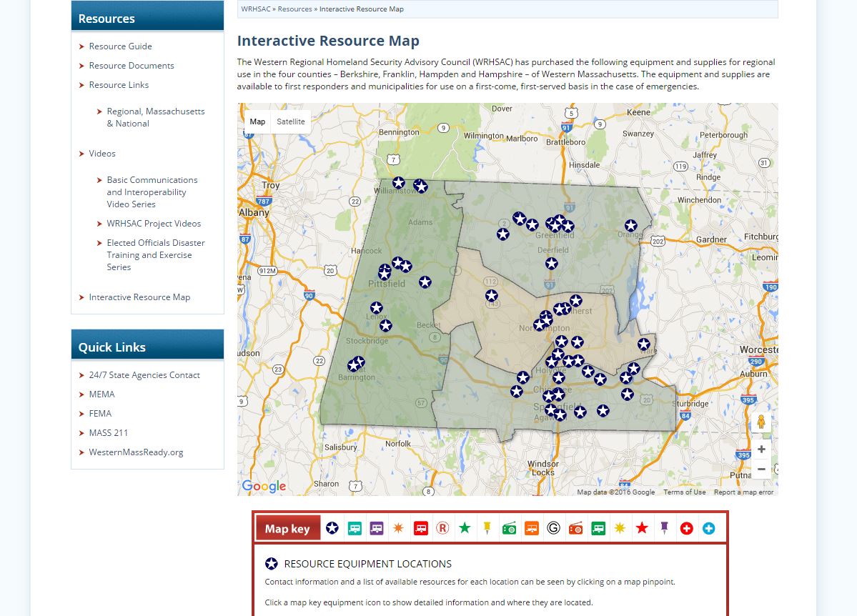Open Elected Officials Disaster Training and Exercise Series

[156, 254]
